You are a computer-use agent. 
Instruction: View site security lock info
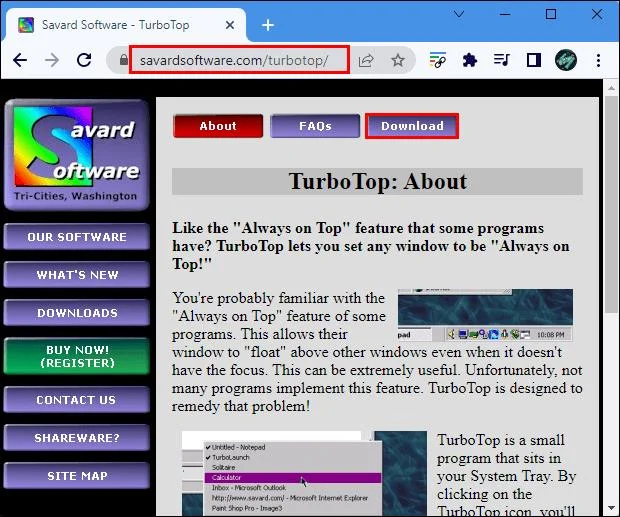[x=124, y=60]
